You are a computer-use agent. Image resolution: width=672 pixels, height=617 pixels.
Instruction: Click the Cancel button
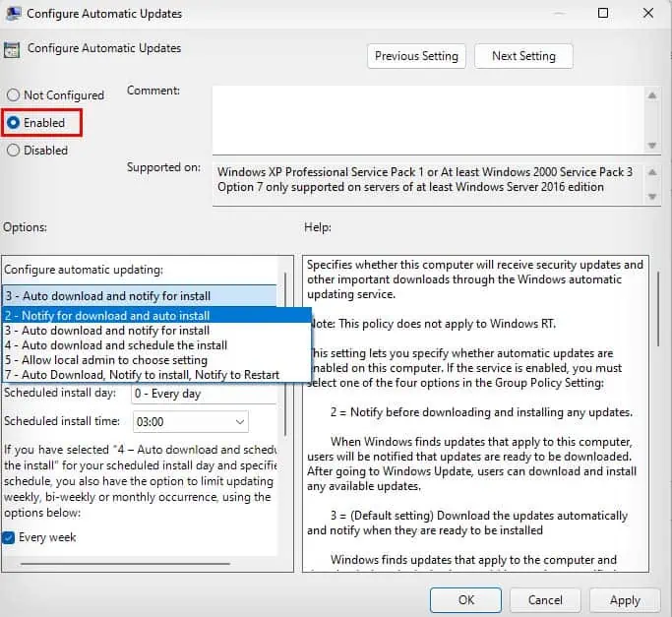coord(545,600)
